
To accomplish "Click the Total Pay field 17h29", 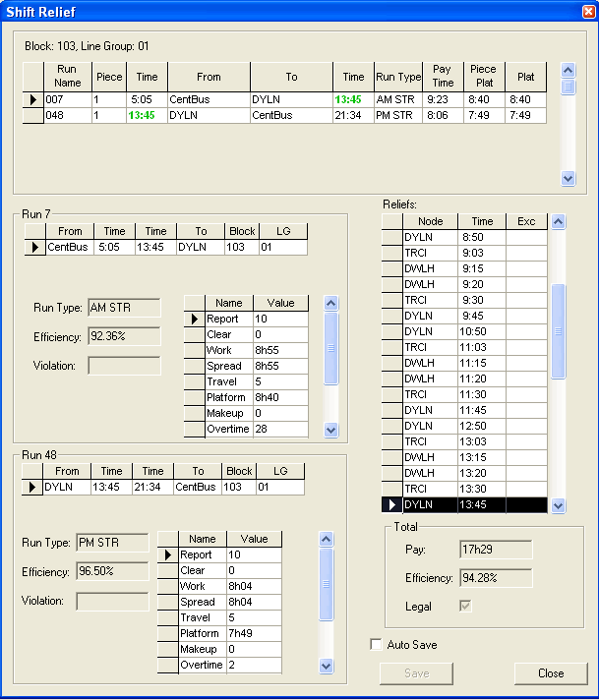I will tap(496, 550).
